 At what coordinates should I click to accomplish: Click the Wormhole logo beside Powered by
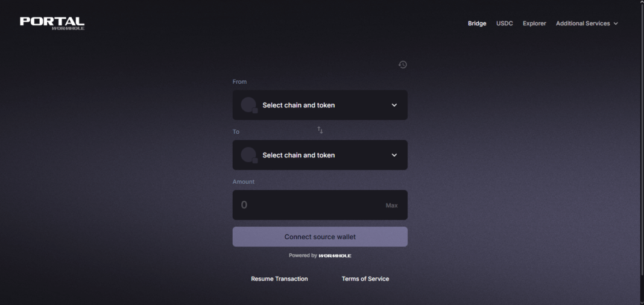tap(335, 256)
